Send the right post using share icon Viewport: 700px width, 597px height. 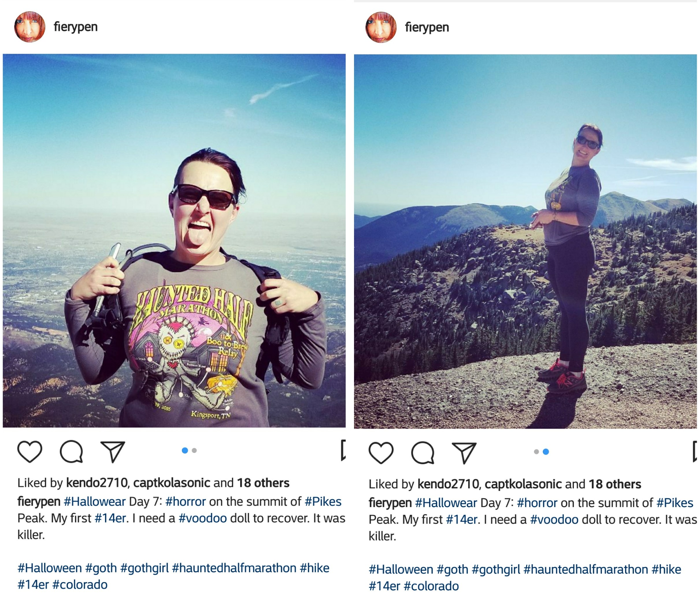[x=464, y=453]
